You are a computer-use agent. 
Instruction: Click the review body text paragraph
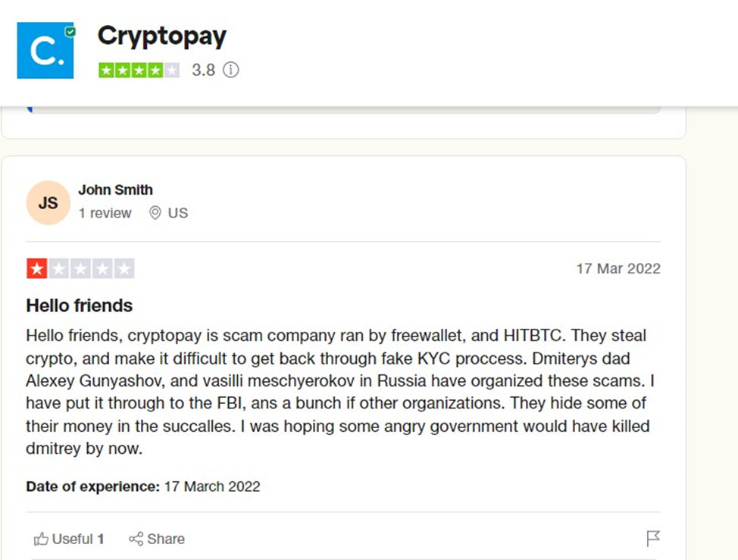click(337, 391)
